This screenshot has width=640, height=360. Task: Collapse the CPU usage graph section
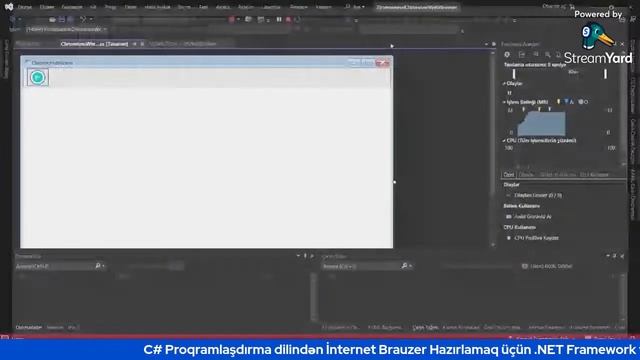point(504,140)
